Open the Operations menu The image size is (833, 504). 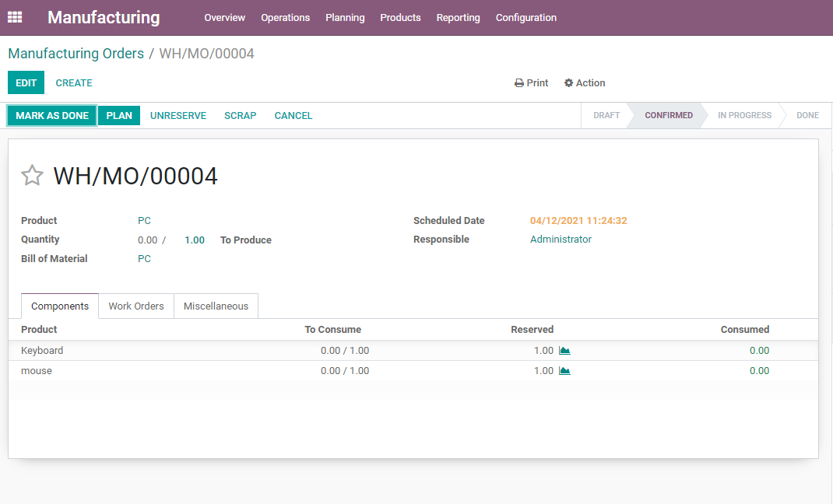click(285, 18)
